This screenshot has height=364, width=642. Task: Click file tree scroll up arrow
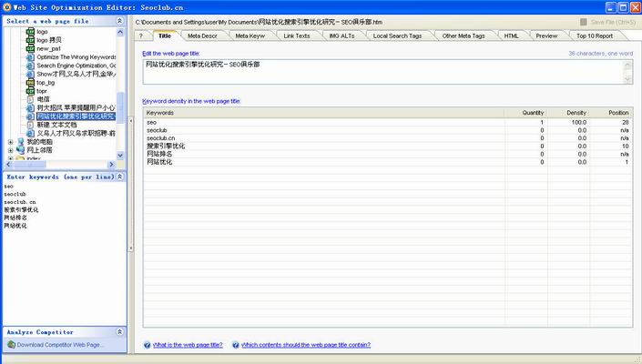click(120, 32)
